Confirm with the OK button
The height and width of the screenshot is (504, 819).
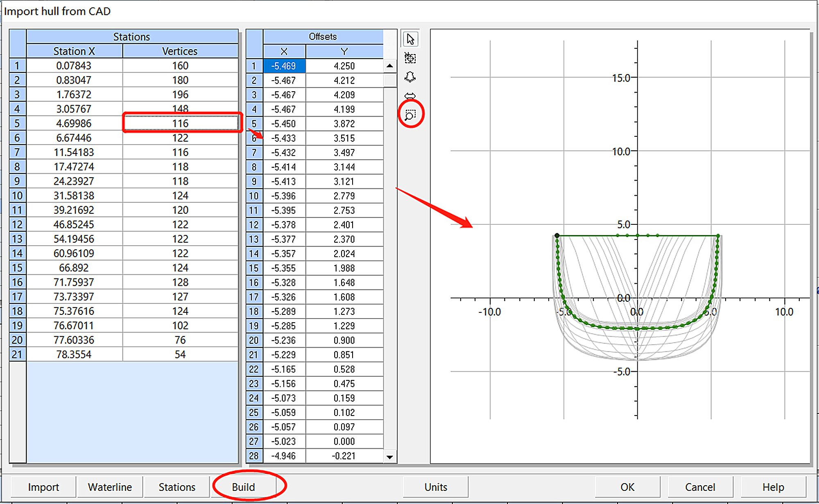coord(627,487)
